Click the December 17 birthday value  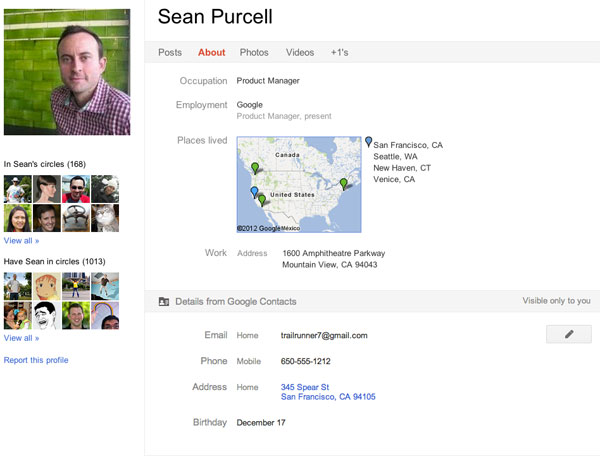coord(261,423)
